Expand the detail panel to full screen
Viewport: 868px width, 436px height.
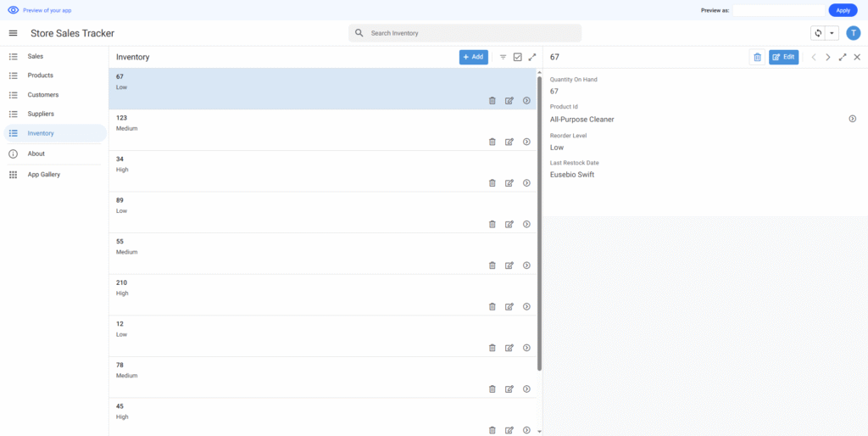[843, 57]
